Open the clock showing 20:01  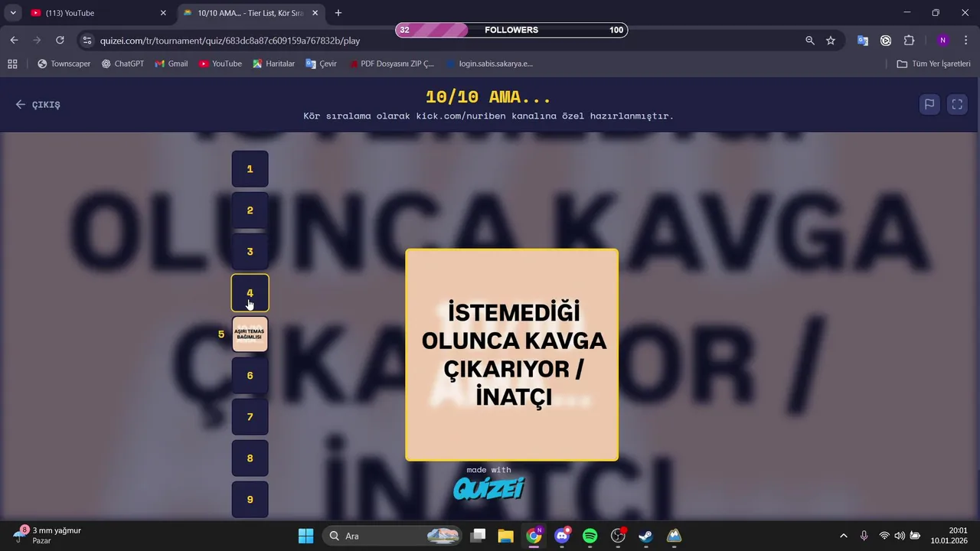(949, 535)
